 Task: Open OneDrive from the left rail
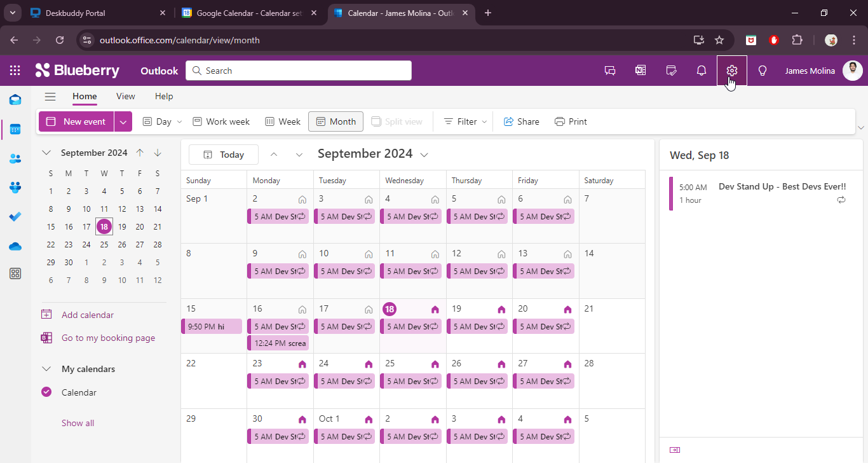(15, 246)
